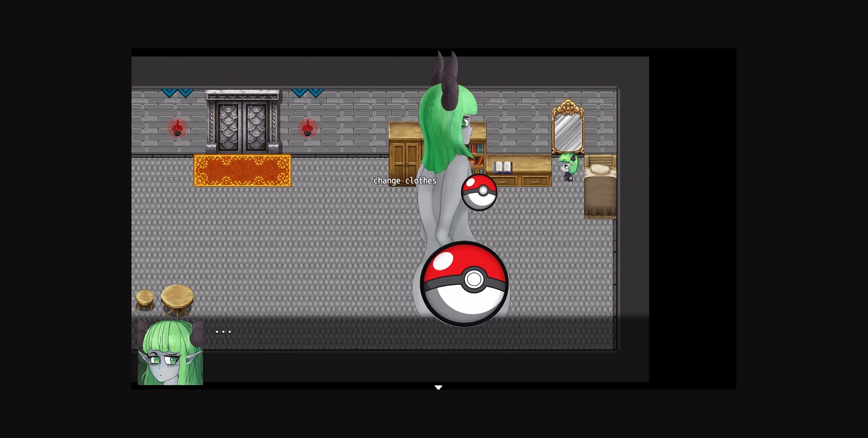
Task: Click the "change clothes" label
Action: pos(405,181)
